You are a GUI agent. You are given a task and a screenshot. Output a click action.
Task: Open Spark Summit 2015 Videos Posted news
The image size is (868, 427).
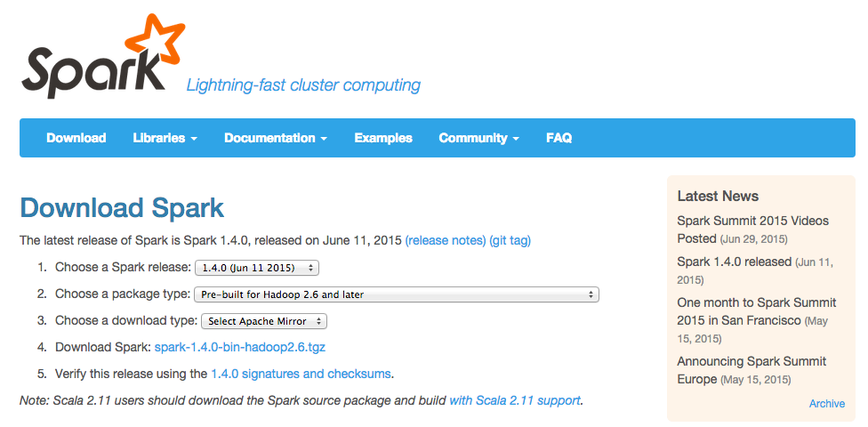[752, 230]
